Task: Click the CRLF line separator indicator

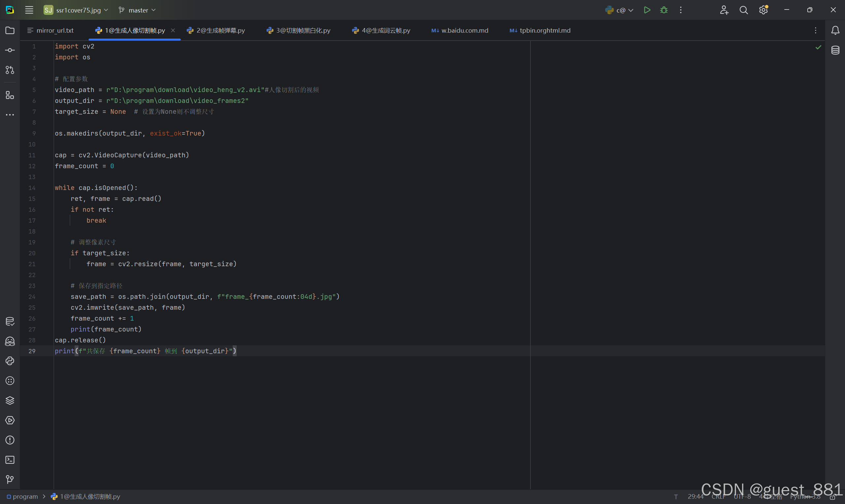Action: click(x=718, y=496)
